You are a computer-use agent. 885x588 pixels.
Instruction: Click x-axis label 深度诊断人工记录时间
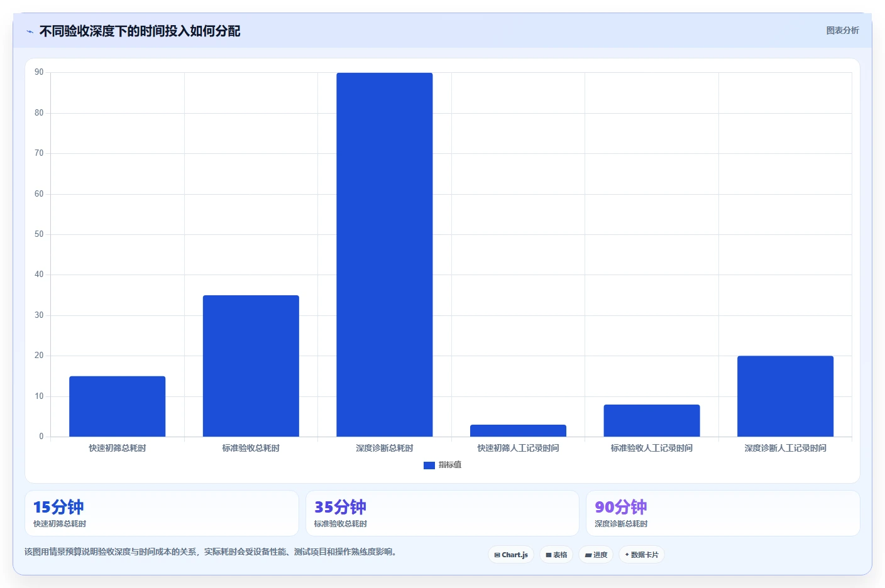click(x=785, y=448)
